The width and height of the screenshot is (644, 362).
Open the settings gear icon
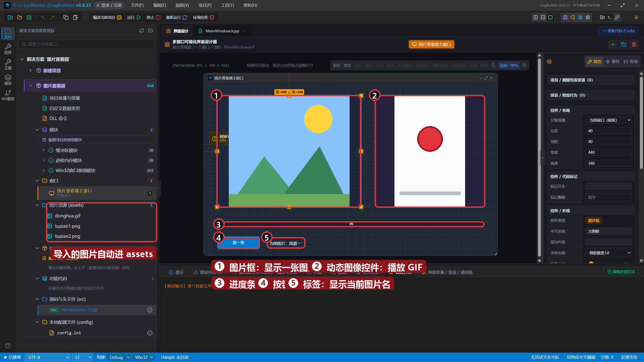588,17
